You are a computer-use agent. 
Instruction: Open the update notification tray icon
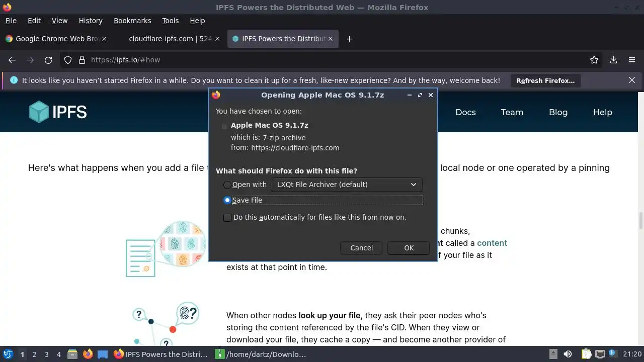click(614, 354)
